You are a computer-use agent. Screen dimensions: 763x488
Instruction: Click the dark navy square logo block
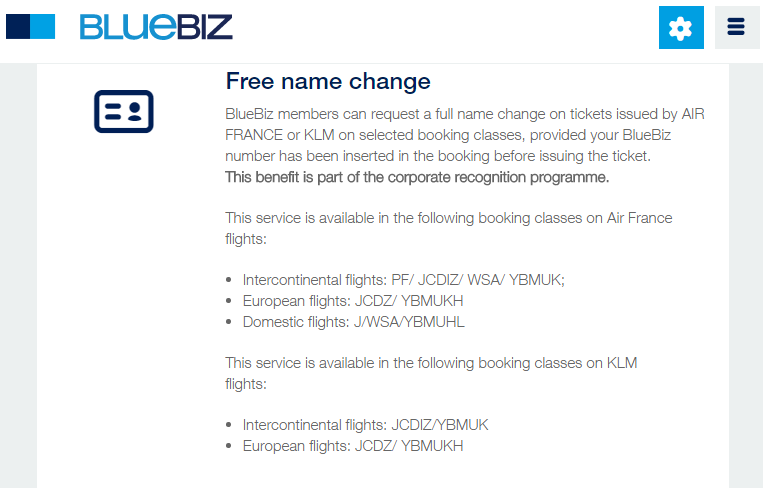pyautogui.click(x=18, y=26)
